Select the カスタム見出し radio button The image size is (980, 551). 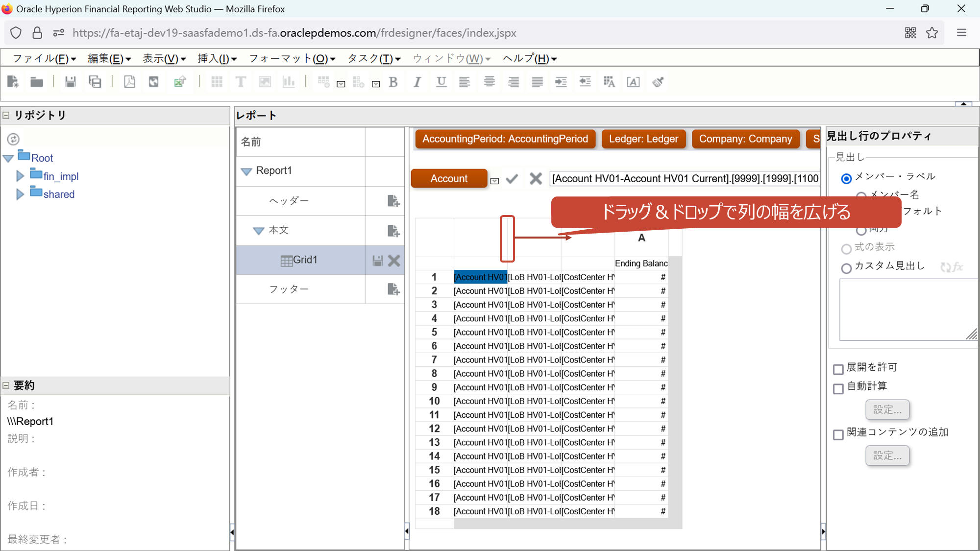pos(846,268)
